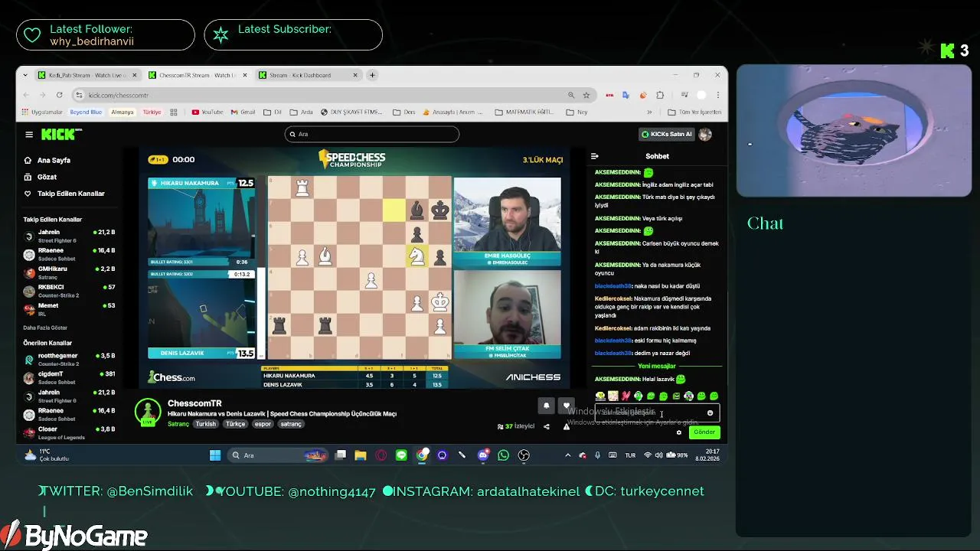The height and width of the screenshot is (551, 980).
Task: Select the yellow smiley emote in the chat emote row
Action: [600, 396]
